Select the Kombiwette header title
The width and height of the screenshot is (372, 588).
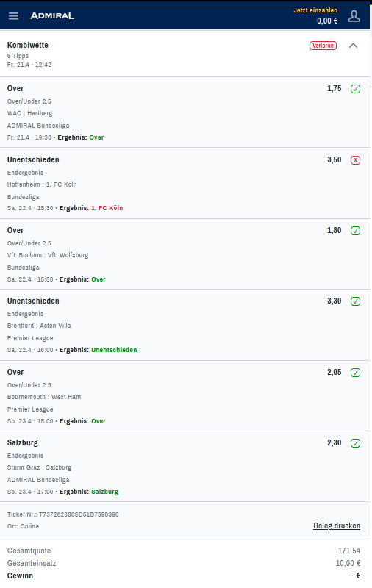28,45
